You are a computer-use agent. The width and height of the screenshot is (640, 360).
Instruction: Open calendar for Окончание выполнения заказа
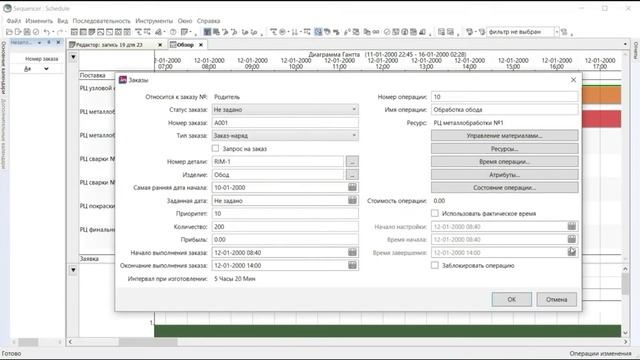tap(352, 265)
